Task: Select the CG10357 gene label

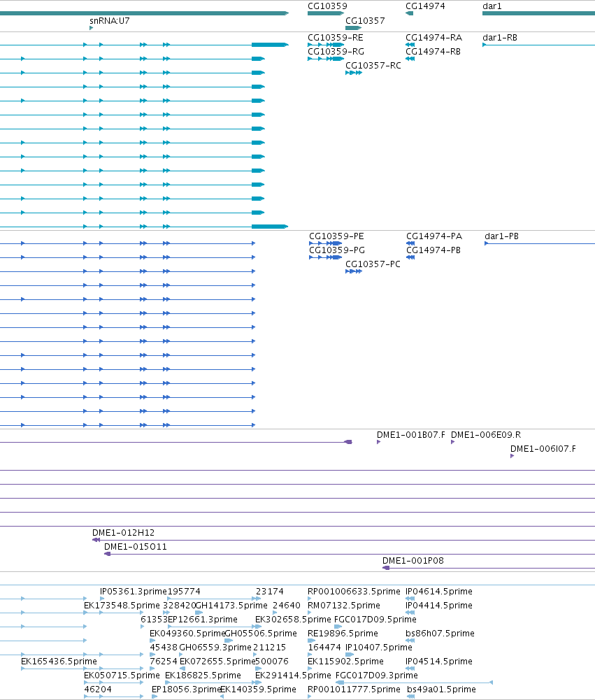Action: (365, 20)
